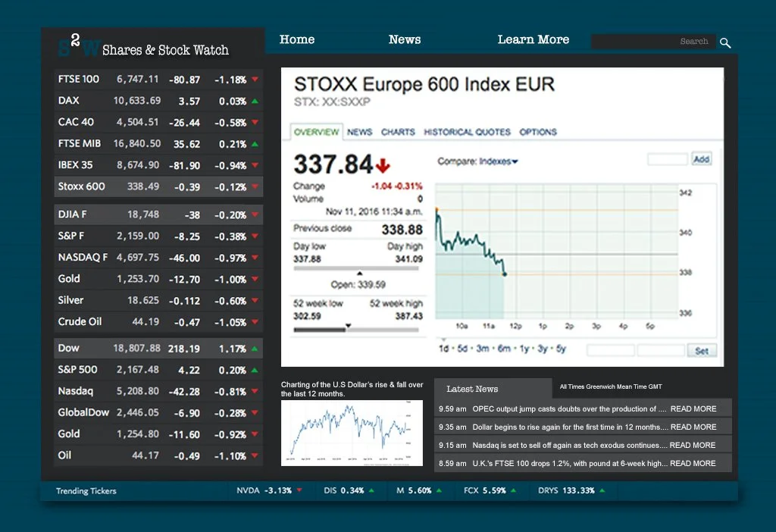
Task: Click the red down arrow on DJIA F row
Action: 255,214
